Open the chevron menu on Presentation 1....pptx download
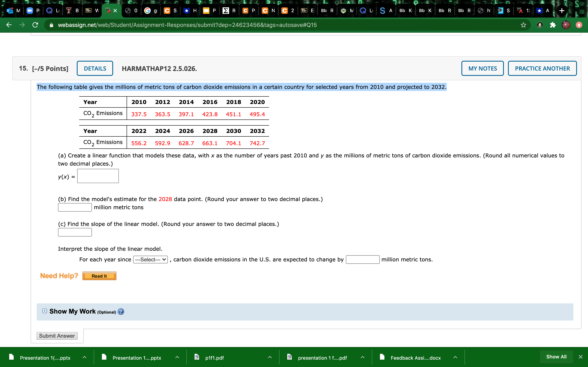Image resolution: width=588 pixels, height=367 pixels. (x=177, y=357)
